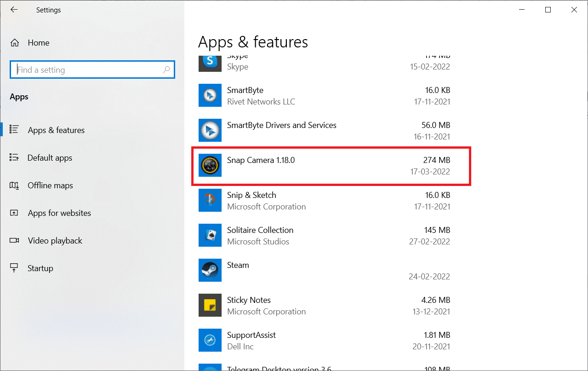588x371 pixels.
Task: Open the Offline maps section
Action: (50, 185)
